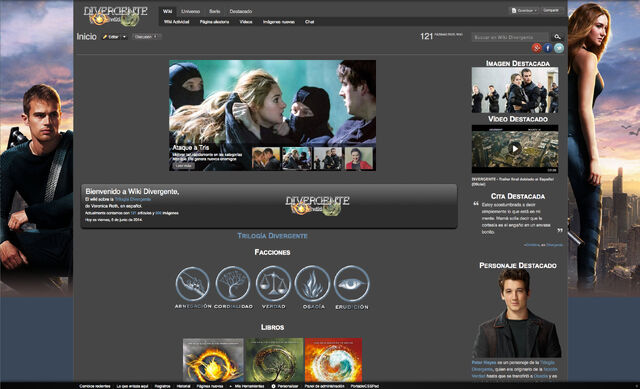Click the Editar page button
640x389 pixels.
pos(111,37)
